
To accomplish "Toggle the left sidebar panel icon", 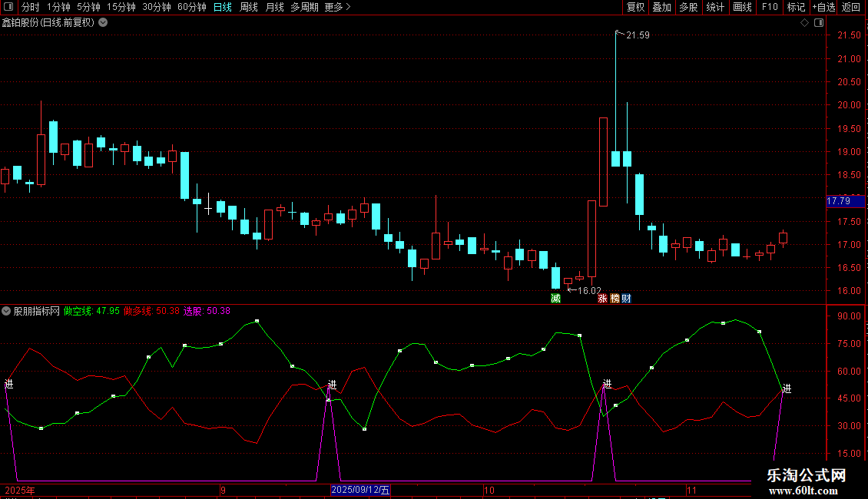I will point(8,7).
